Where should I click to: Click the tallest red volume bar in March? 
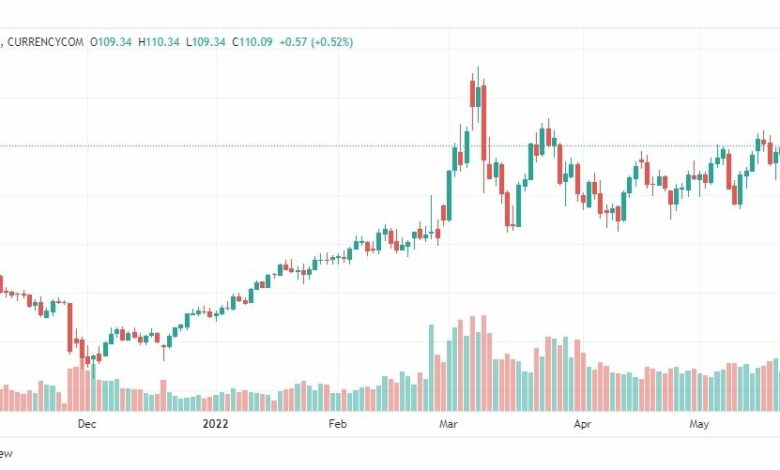point(484,363)
